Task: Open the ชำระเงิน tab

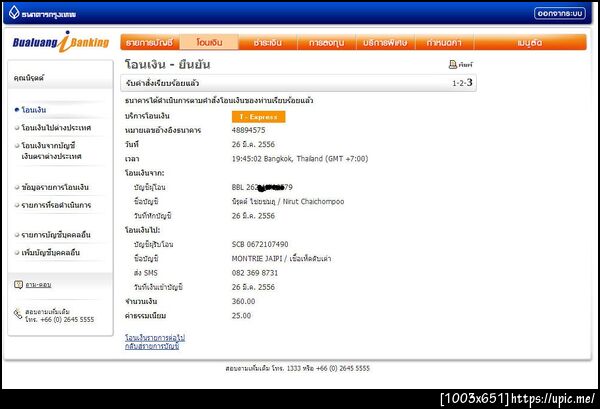Action: pos(267,42)
